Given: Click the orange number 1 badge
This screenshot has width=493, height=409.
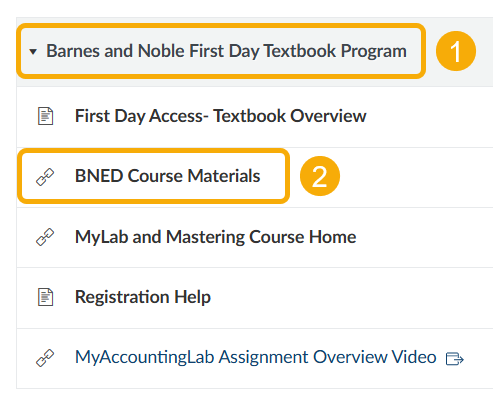Looking at the screenshot, I should pos(456,51).
